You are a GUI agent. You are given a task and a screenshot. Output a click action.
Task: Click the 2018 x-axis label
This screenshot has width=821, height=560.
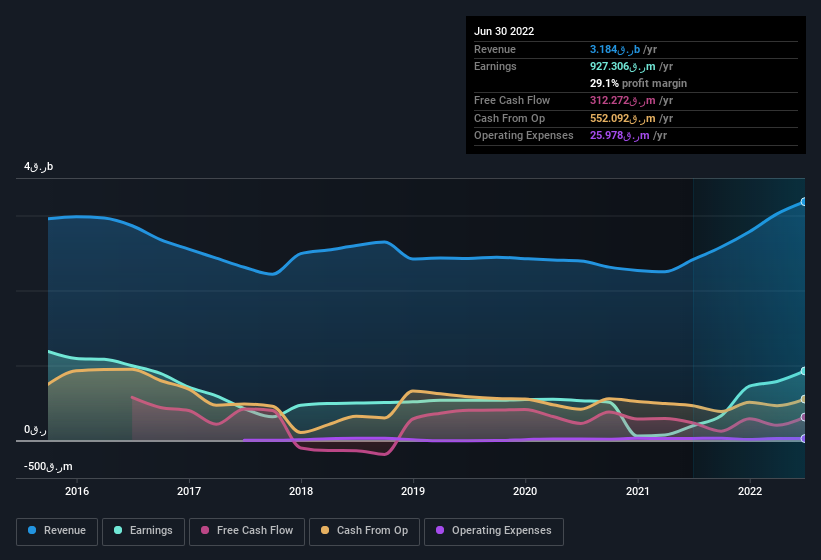[x=301, y=491]
